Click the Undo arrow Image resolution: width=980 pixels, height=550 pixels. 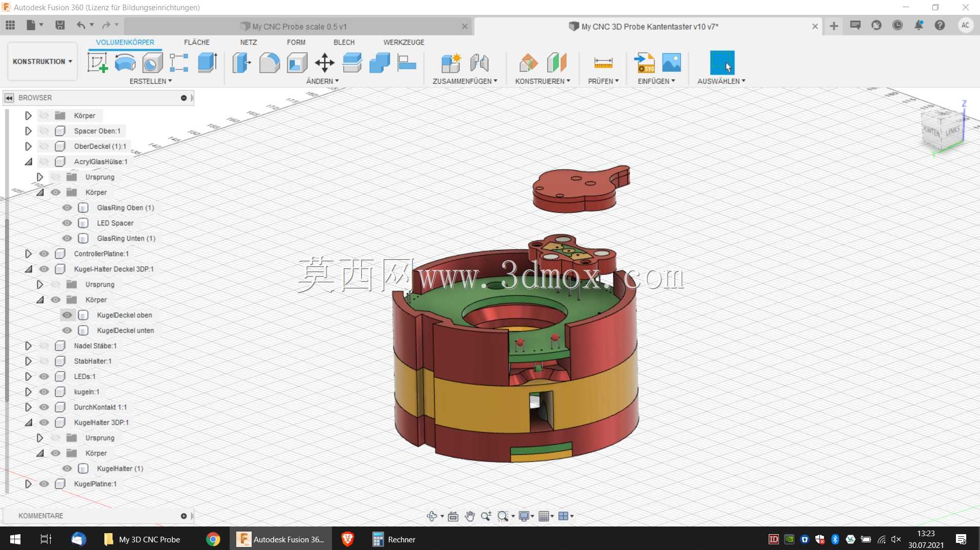click(81, 25)
